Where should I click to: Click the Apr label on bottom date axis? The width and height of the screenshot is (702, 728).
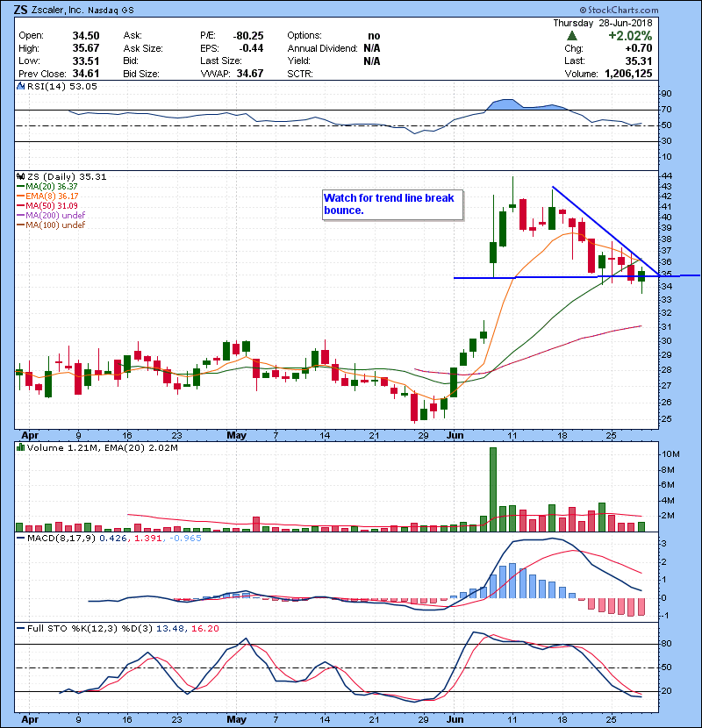(30, 719)
